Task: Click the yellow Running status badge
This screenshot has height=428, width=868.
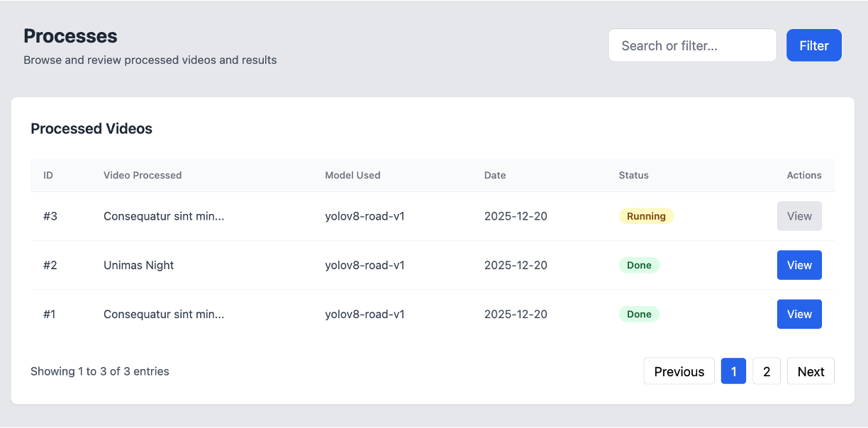Action: pyautogui.click(x=646, y=216)
